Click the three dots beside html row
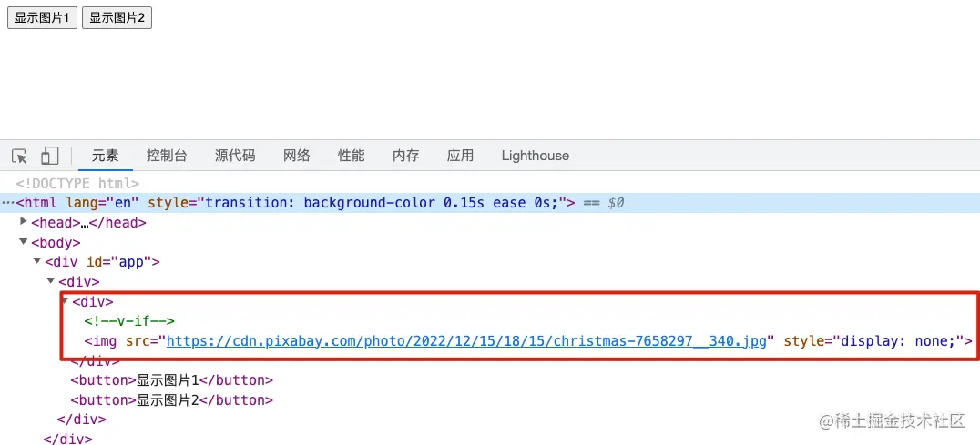 (x=7, y=203)
